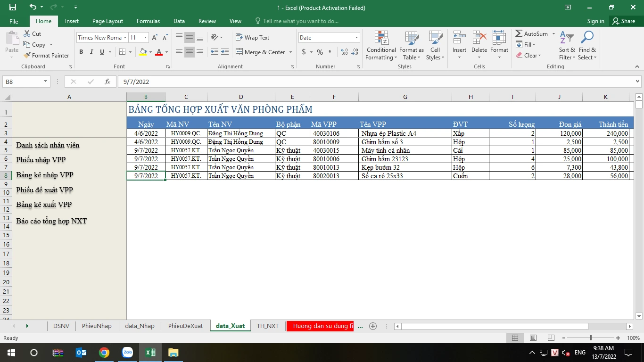Open the Formulas ribbon tab
The image size is (644, 362).
[x=148, y=21]
